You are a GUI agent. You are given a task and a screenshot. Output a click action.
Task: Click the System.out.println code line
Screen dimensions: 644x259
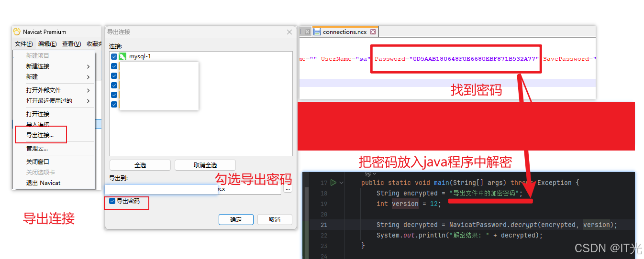tap(459, 235)
